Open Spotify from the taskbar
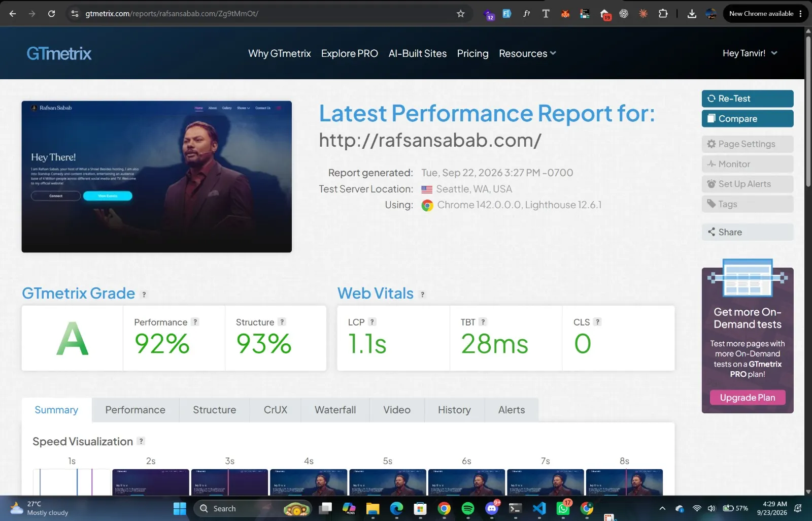The width and height of the screenshot is (812, 521). [468, 508]
